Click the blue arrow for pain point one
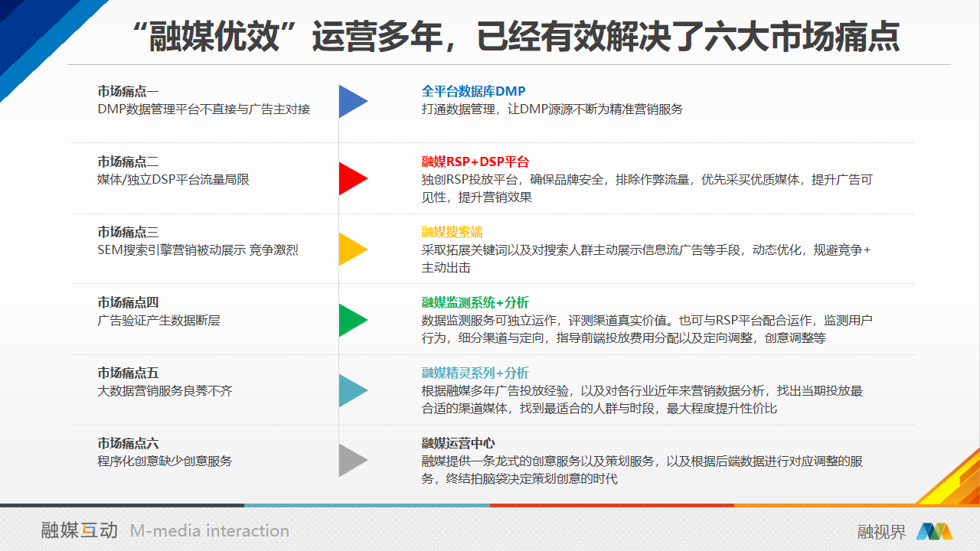The width and height of the screenshot is (980, 551). click(352, 101)
